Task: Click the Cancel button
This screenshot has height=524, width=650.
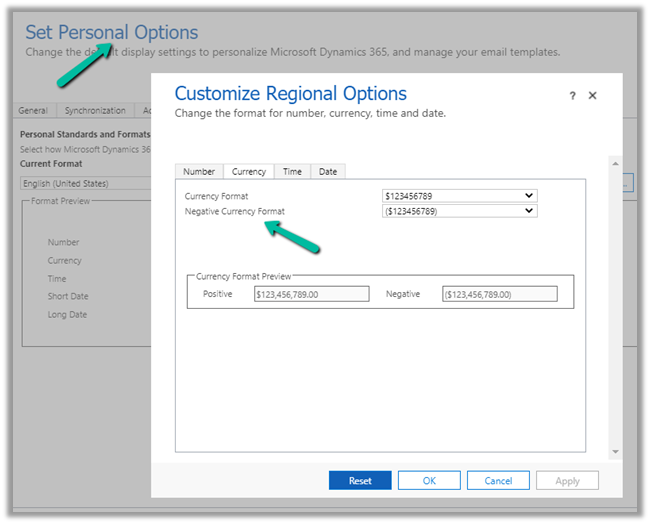Action: point(498,481)
